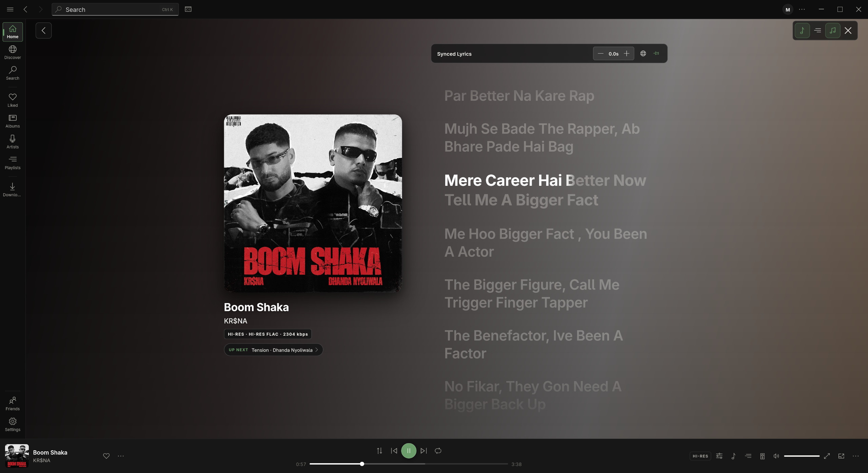The width and height of the screenshot is (868, 473).
Task: Toggle repeat mode
Action: click(x=438, y=451)
